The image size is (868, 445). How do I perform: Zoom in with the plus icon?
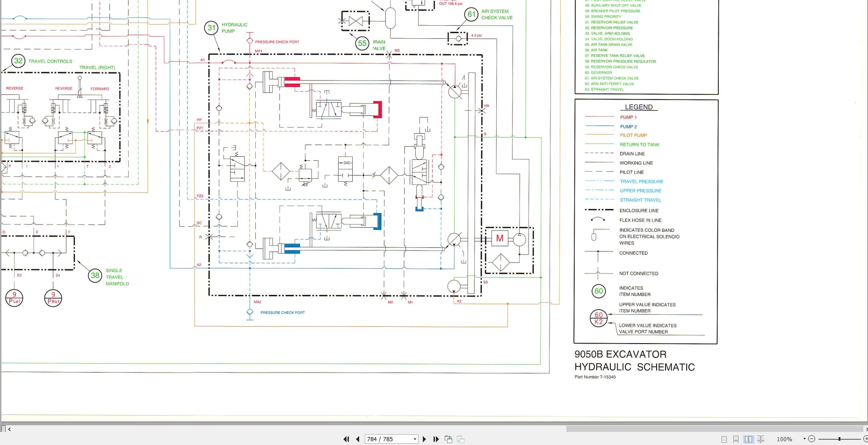click(866, 439)
